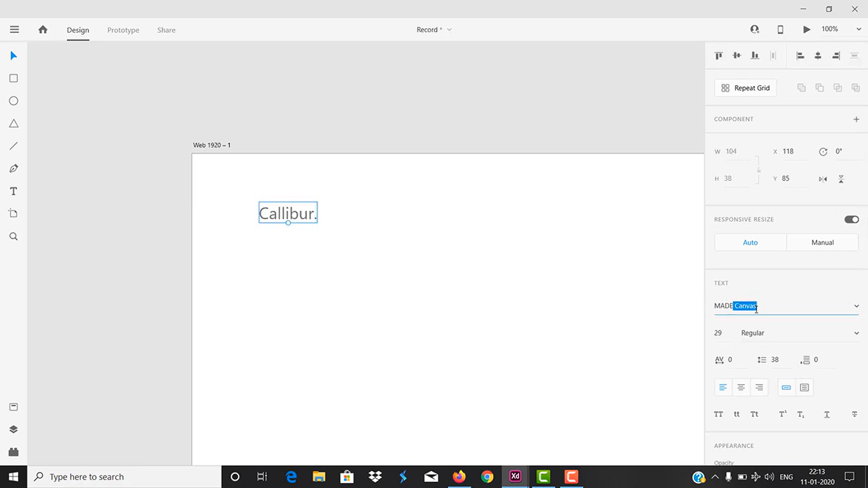Enable underline text style
This screenshot has height=488, width=868.
pyautogui.click(x=827, y=414)
